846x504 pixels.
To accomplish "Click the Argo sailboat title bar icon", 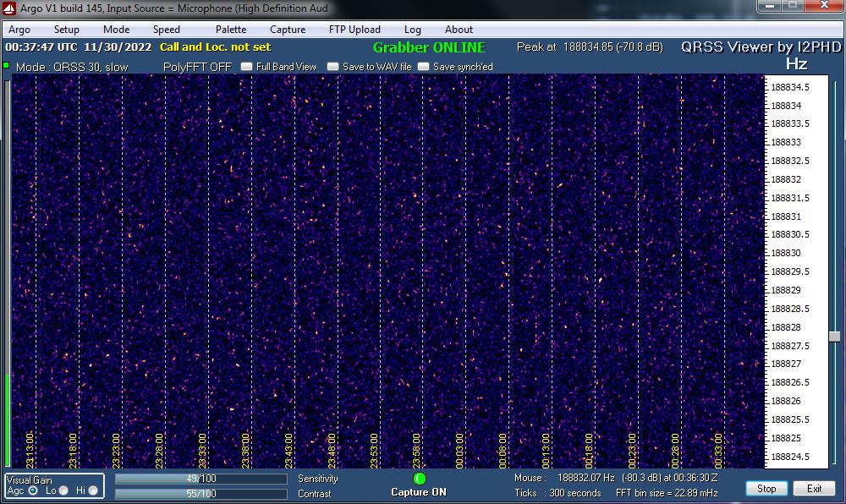I will (x=8, y=8).
